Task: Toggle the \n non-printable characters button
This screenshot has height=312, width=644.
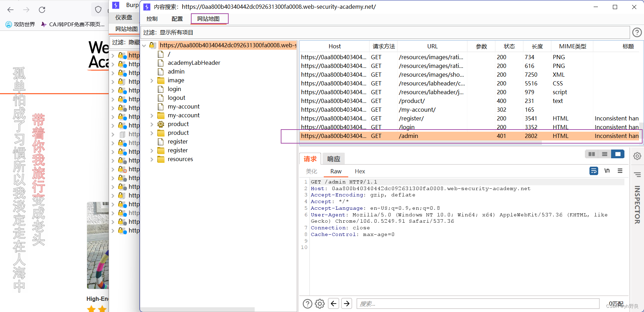Action: (x=607, y=171)
